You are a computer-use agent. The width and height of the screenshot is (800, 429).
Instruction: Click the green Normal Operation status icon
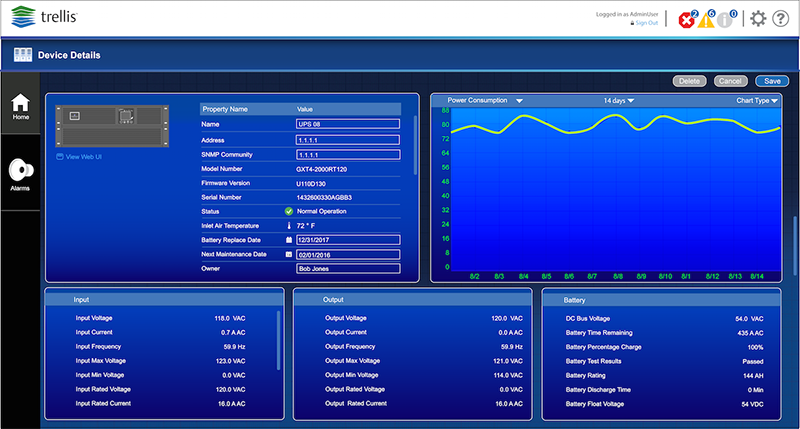tap(288, 212)
